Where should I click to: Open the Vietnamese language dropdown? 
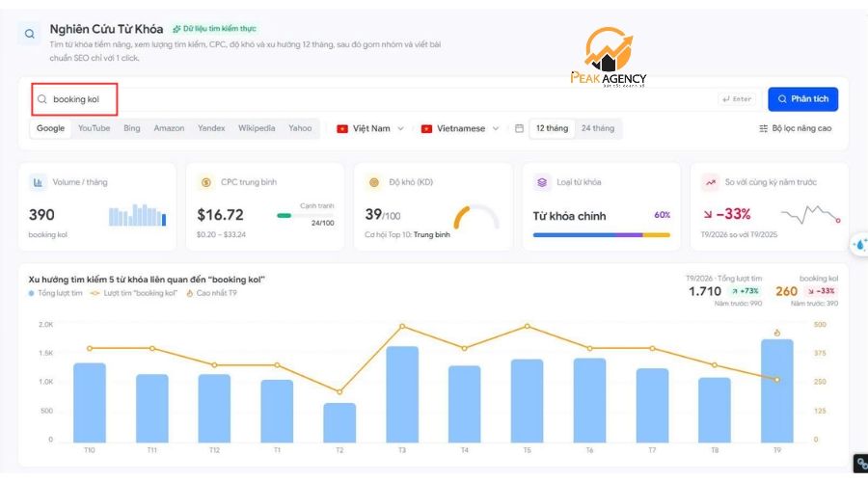(x=459, y=128)
